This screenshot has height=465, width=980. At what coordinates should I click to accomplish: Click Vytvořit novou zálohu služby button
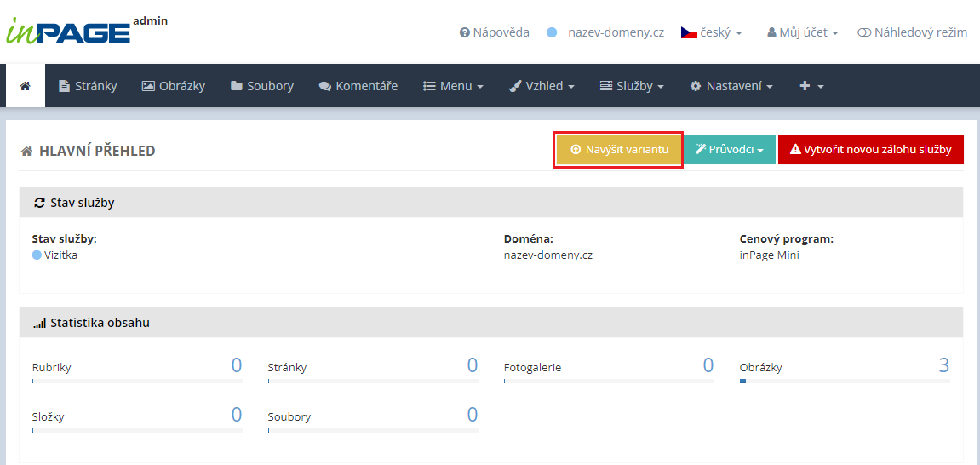point(870,150)
